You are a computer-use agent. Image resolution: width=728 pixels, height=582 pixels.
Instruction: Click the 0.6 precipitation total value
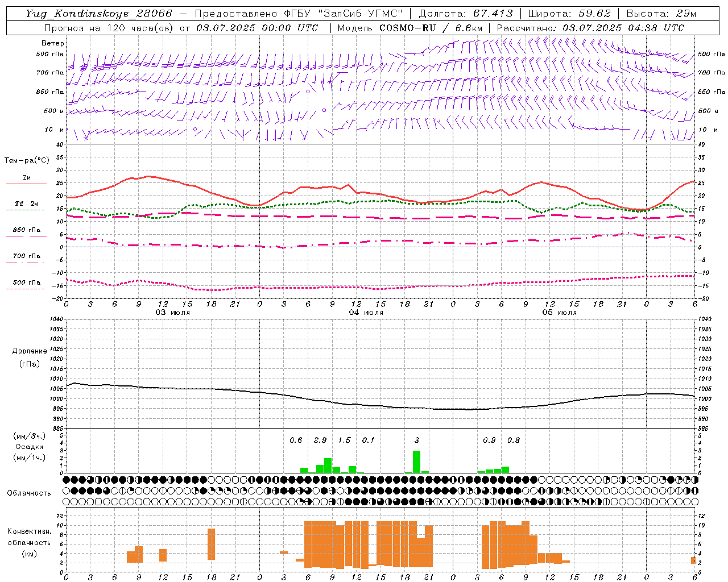pyautogui.click(x=296, y=440)
